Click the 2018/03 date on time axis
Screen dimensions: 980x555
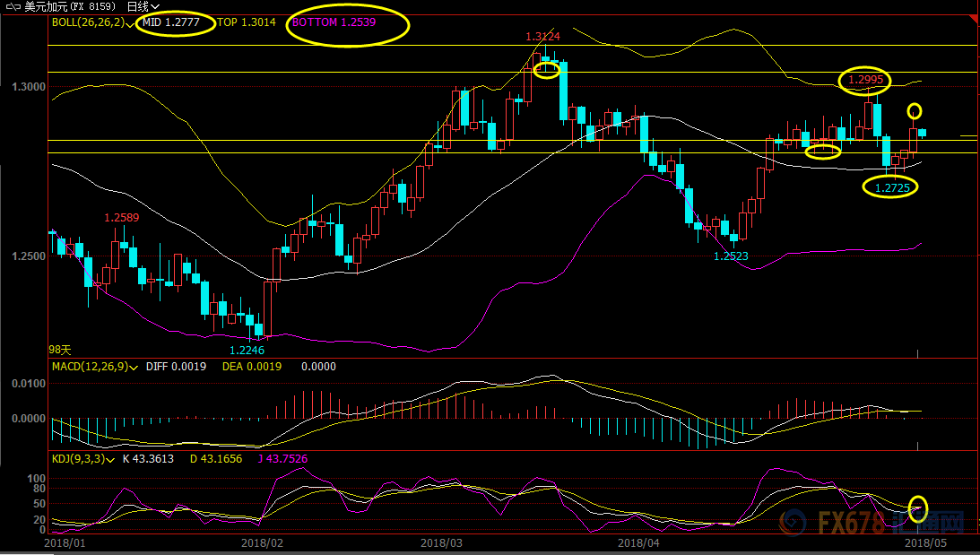tap(442, 542)
